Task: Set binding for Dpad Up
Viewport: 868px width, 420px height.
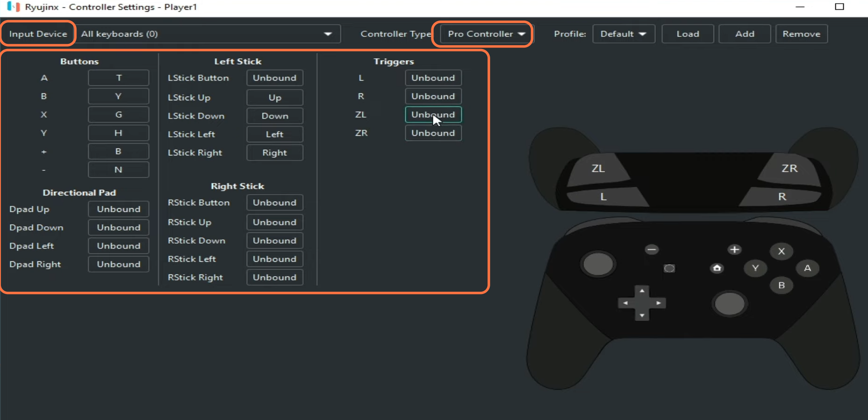Action: (118, 209)
